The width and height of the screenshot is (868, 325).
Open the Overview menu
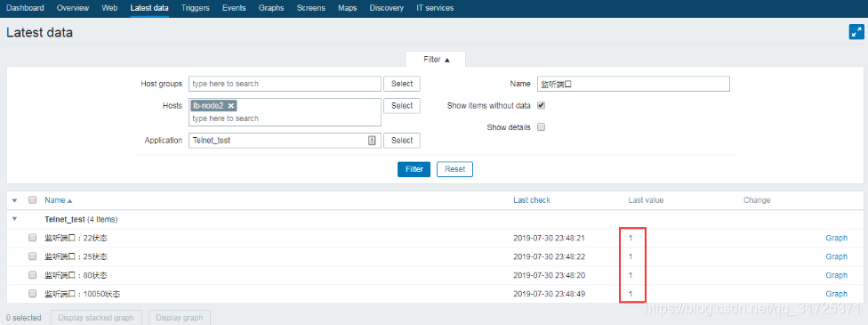coord(73,8)
